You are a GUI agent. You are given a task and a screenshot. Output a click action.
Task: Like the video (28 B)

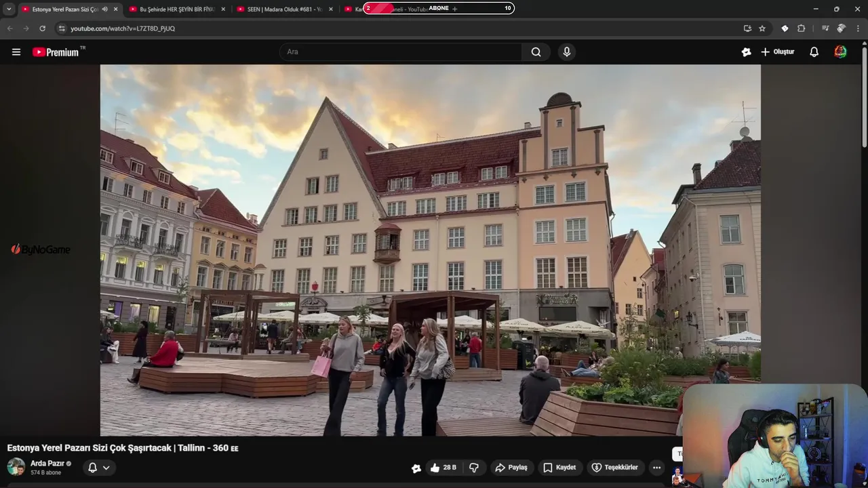(443, 468)
